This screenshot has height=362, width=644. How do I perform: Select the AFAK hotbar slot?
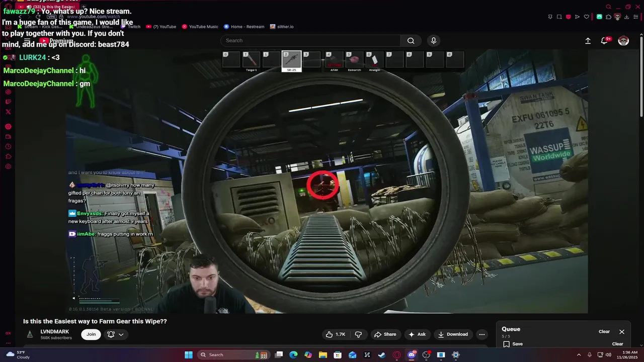pyautogui.click(x=334, y=60)
